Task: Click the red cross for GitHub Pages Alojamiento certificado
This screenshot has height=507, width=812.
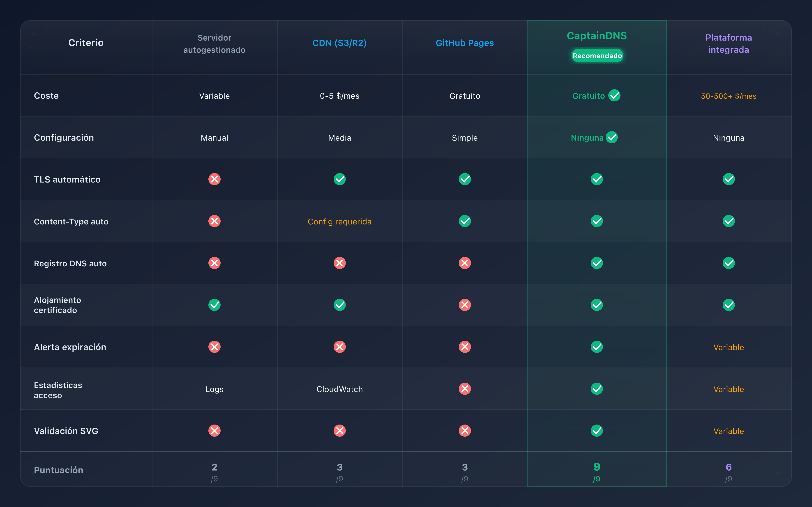Action: 465,305
